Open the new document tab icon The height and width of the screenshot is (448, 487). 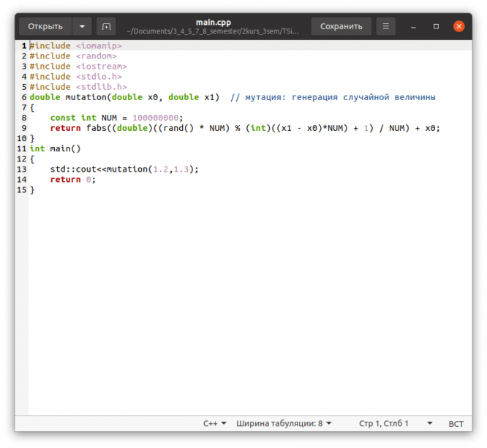point(107,26)
